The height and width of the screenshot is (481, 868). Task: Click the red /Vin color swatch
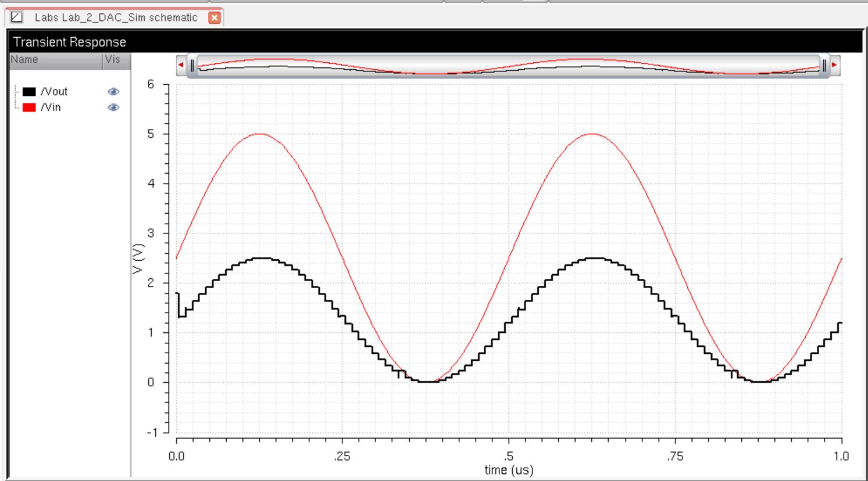pyautogui.click(x=29, y=107)
